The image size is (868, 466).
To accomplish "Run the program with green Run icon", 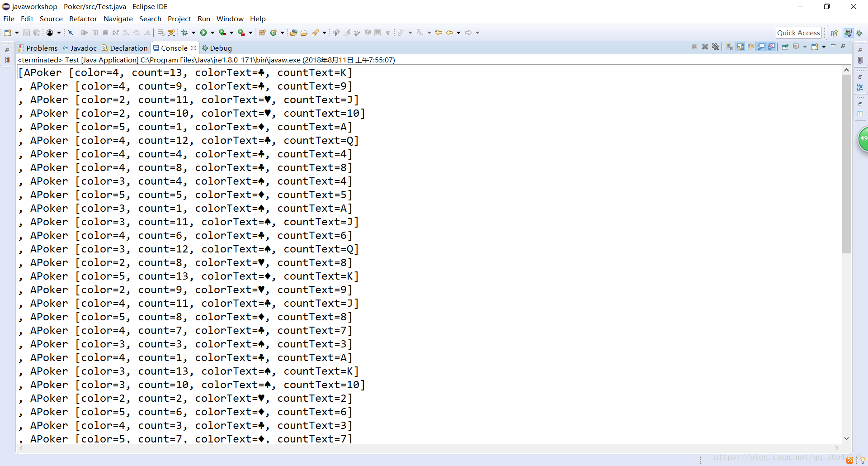I will 203,33.
